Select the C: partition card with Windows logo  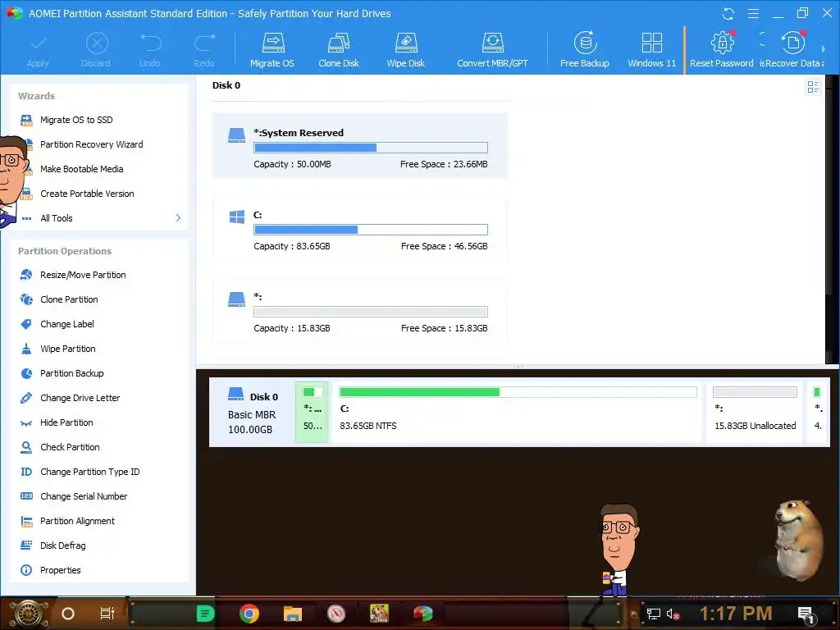pyautogui.click(x=360, y=228)
